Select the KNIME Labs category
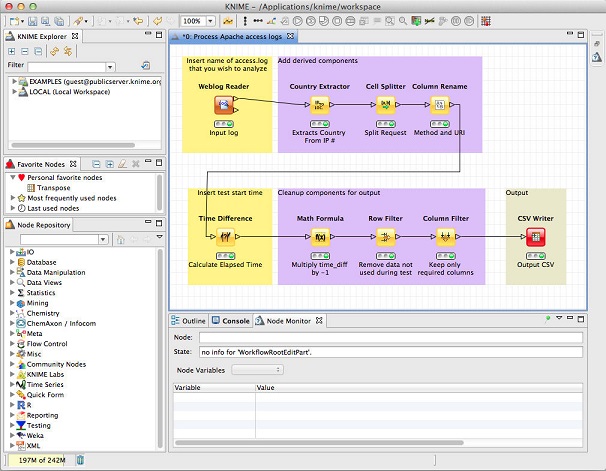606x471 pixels. pyautogui.click(x=40, y=374)
